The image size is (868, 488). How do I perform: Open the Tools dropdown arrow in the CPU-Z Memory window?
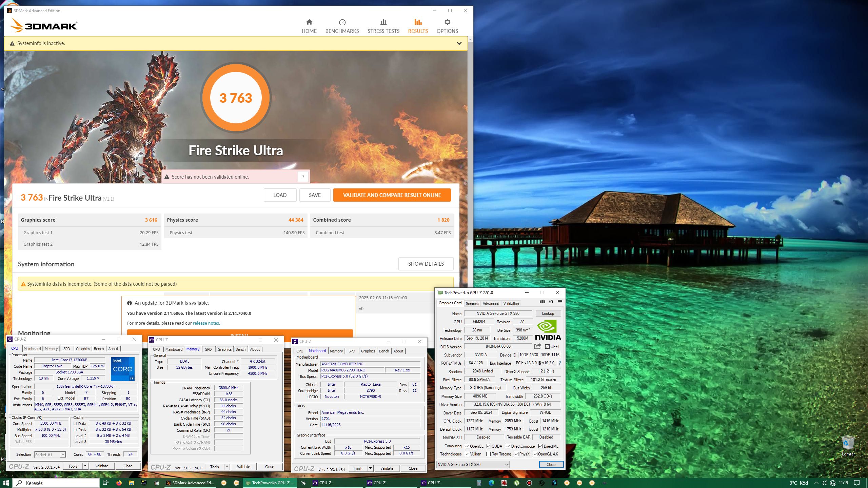(x=227, y=467)
